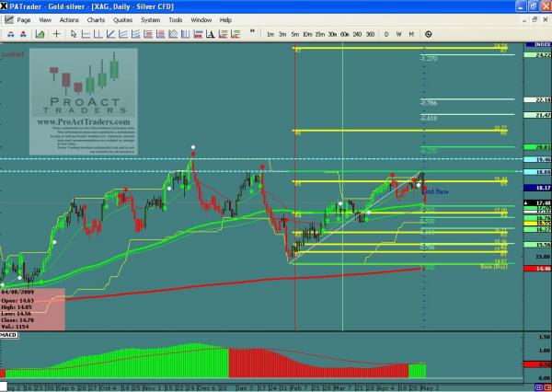
Task: Open the Charts menu
Action: pos(97,18)
